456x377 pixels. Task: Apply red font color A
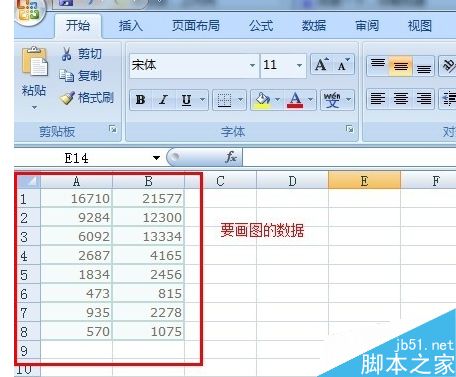[295, 100]
